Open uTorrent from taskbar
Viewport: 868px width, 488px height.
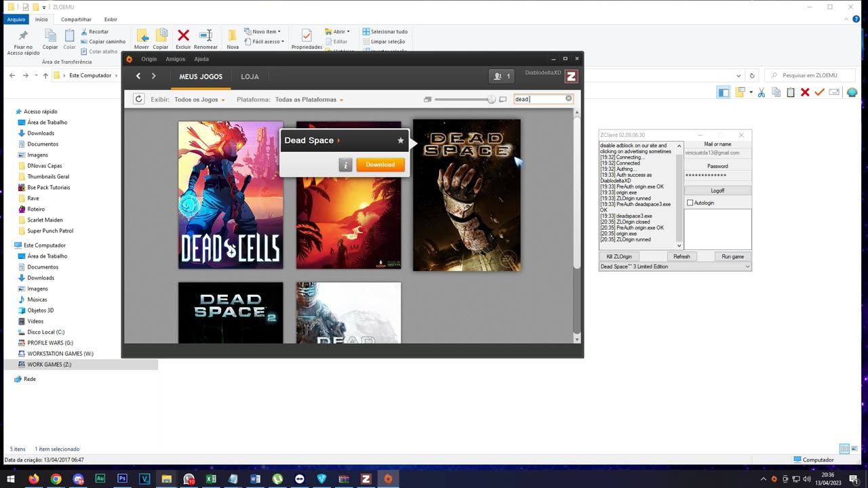coord(277,479)
